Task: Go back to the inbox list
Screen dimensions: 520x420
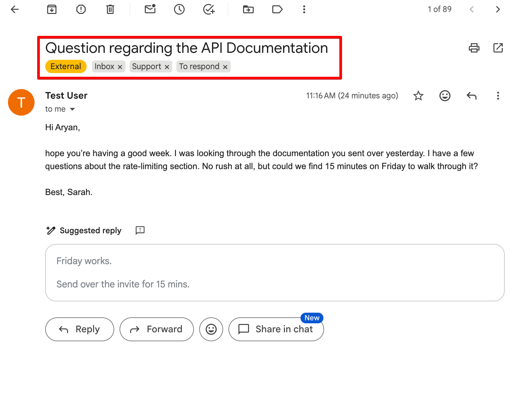Action: tap(15, 9)
